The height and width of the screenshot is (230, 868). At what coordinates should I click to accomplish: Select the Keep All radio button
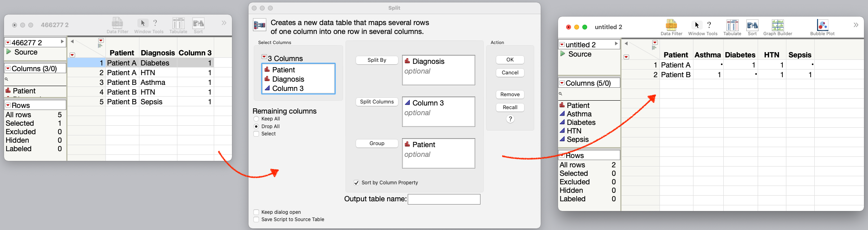pos(256,119)
